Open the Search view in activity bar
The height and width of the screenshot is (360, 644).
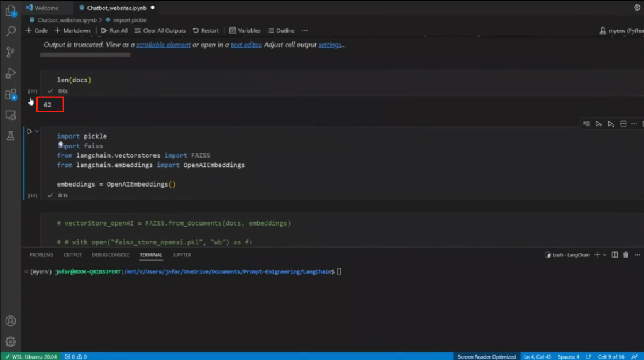click(x=11, y=31)
